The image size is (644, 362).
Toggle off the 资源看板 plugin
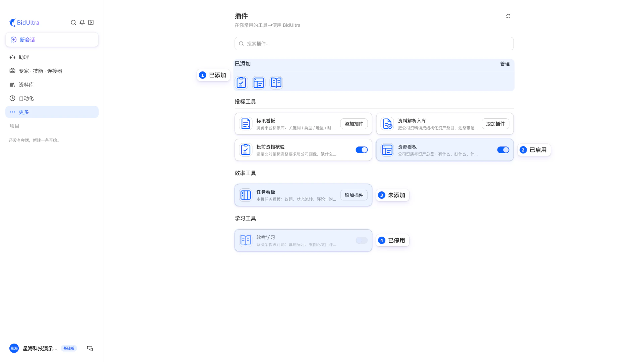point(503,150)
